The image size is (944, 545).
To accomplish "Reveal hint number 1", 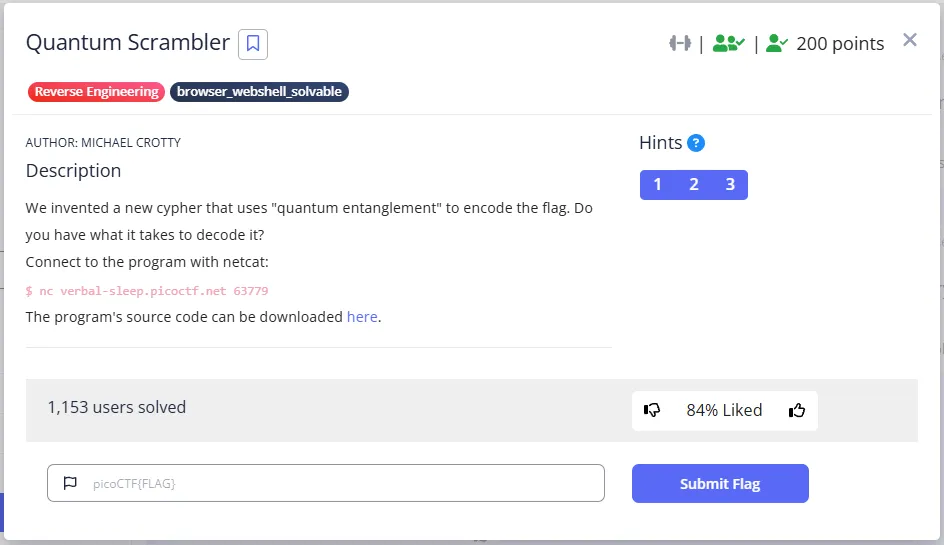I will click(x=657, y=184).
